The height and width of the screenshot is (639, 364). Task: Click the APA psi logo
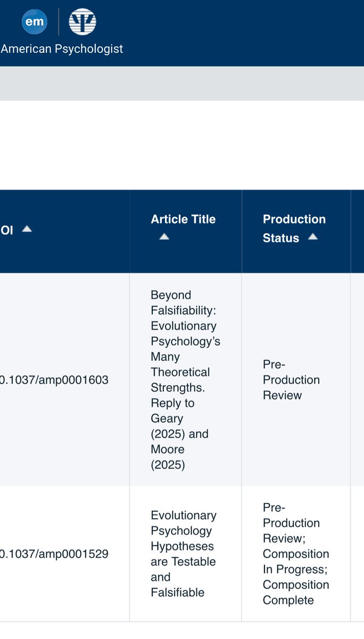click(82, 22)
